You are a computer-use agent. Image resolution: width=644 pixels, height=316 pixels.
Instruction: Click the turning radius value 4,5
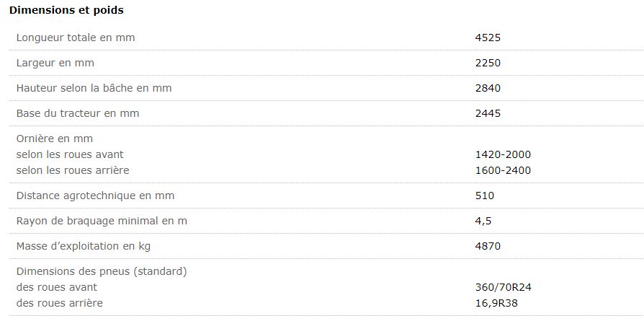pyautogui.click(x=483, y=221)
